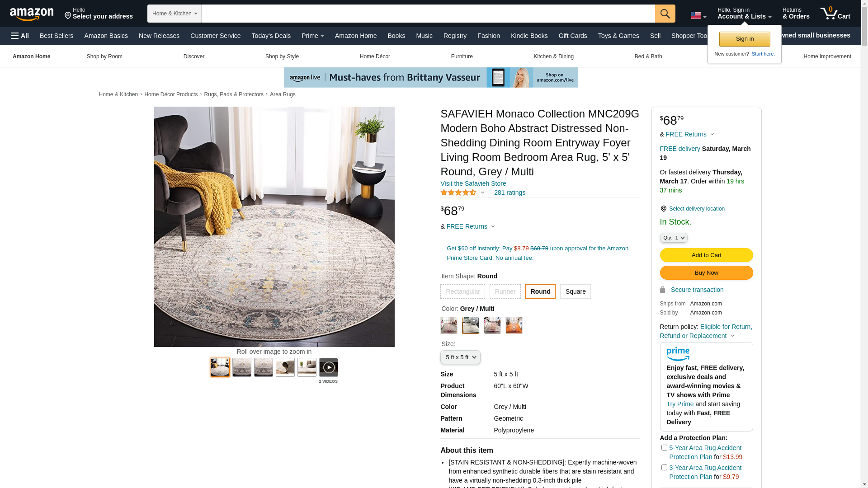Check the 5-Year Area Rug Protection Plan
This screenshot has width=868, height=488.
point(664,448)
